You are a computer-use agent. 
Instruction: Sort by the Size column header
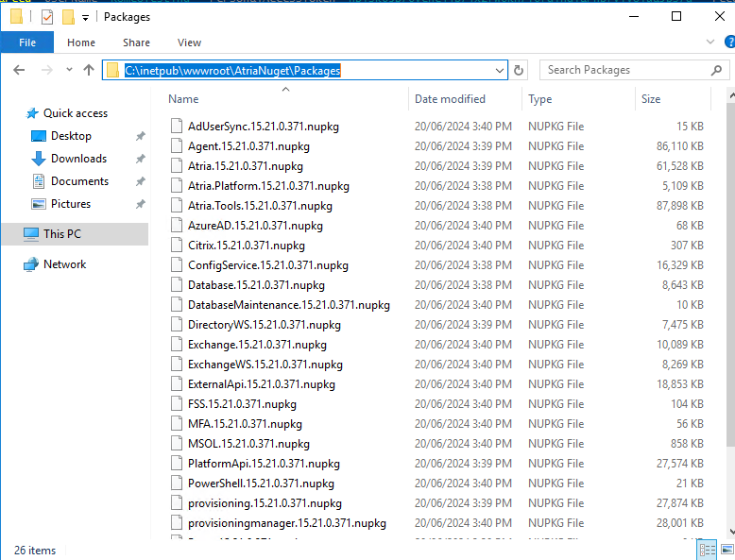651,99
